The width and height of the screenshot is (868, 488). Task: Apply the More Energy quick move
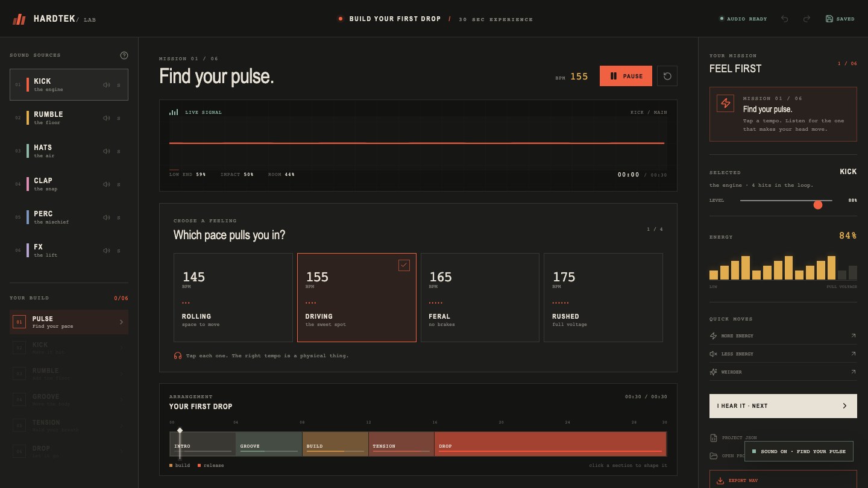coord(783,336)
